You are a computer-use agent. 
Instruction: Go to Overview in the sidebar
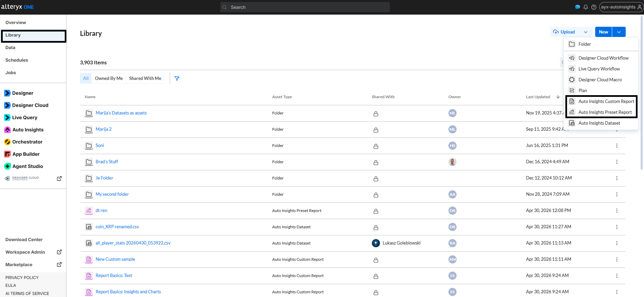coord(16,23)
